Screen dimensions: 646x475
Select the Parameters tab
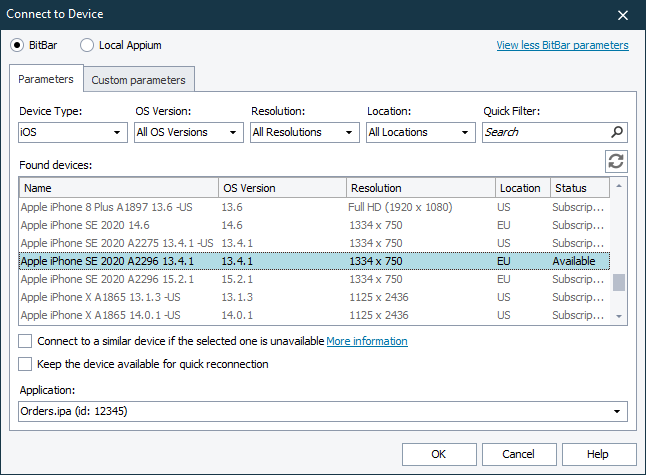(x=46, y=79)
